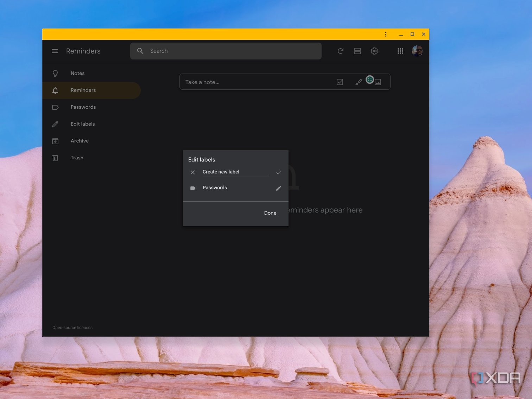Open the settings gear menu

point(374,51)
